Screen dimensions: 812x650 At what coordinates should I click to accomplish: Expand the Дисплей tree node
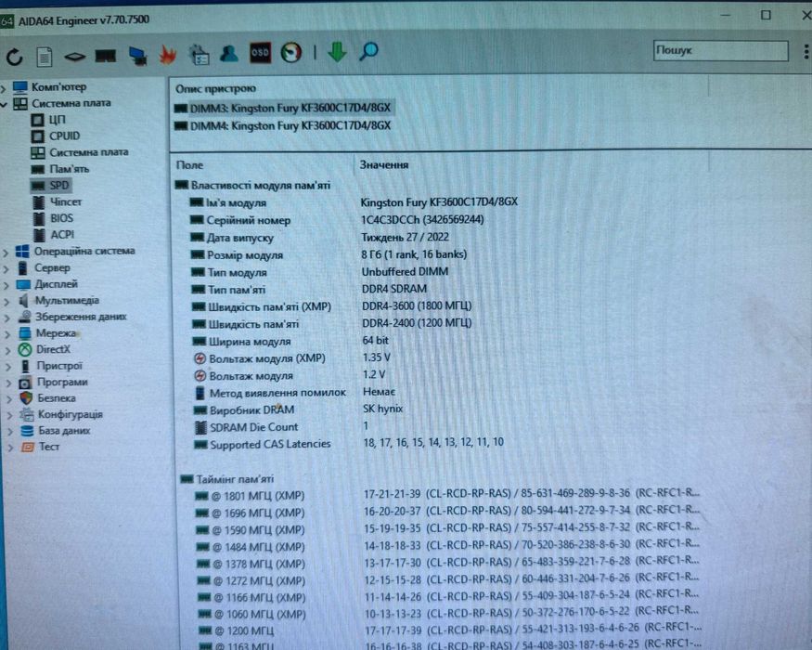click(x=6, y=286)
